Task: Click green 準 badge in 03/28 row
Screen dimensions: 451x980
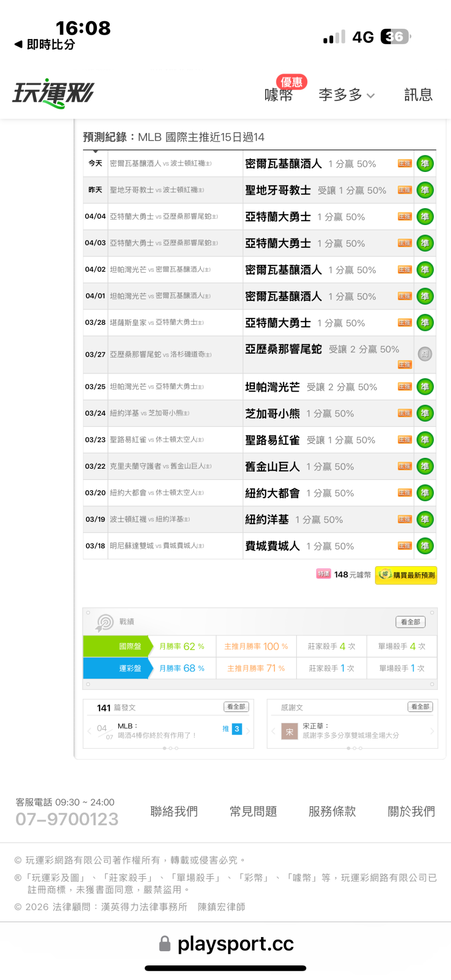Action: [x=425, y=323]
